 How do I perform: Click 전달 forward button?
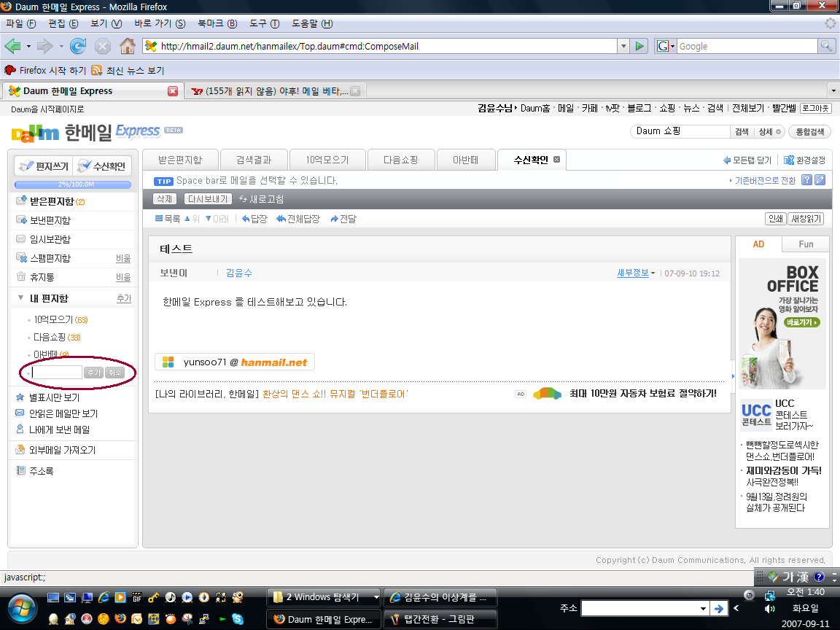point(343,219)
